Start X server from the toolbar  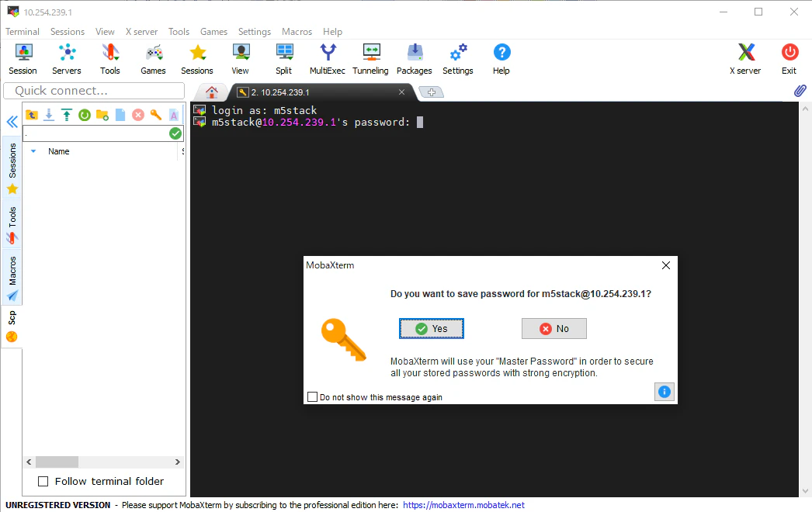pos(746,59)
